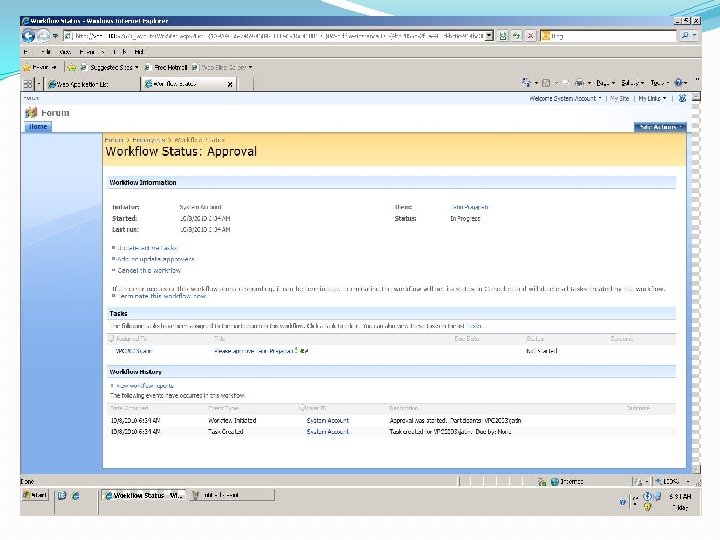Screen dimensions: 720x540
Task: Open the Safety command bar menu
Action: pos(632,83)
